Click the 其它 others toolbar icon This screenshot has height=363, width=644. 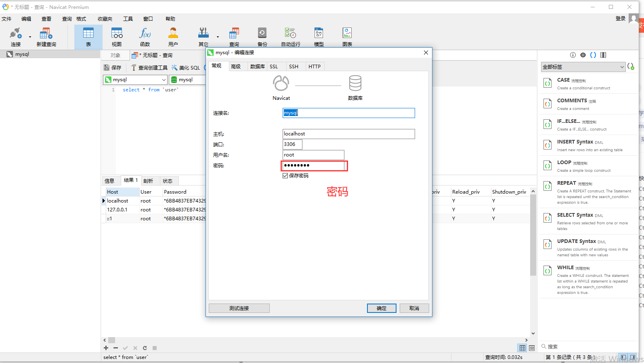(203, 37)
